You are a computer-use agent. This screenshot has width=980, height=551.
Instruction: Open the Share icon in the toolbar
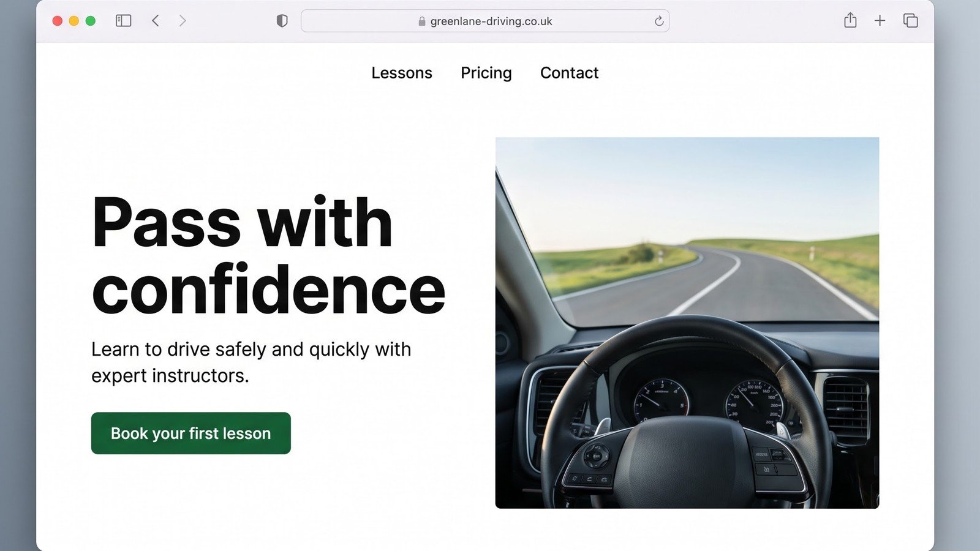(850, 20)
